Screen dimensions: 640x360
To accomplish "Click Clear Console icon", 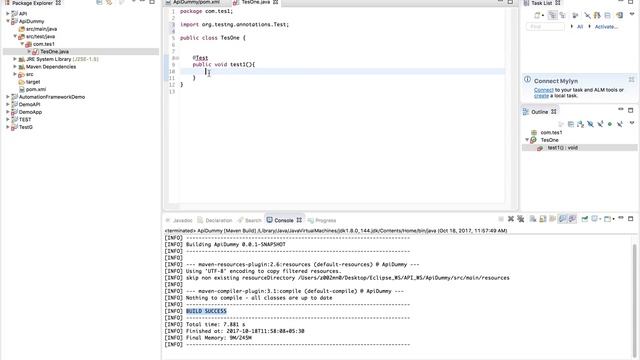I will [533, 219].
